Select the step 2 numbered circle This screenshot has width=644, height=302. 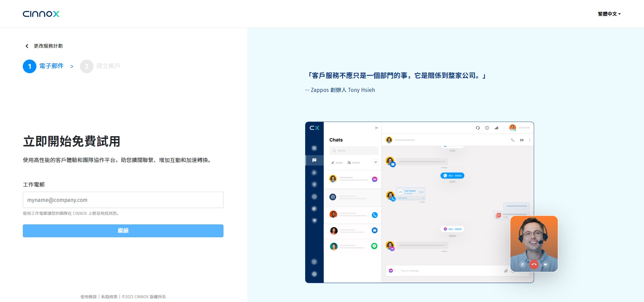(87, 66)
